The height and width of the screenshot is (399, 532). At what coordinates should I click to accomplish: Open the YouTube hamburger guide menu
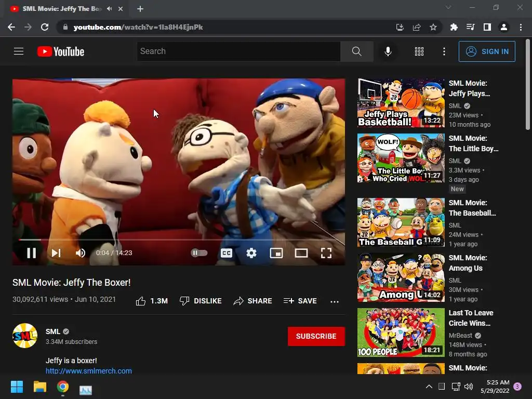19,51
